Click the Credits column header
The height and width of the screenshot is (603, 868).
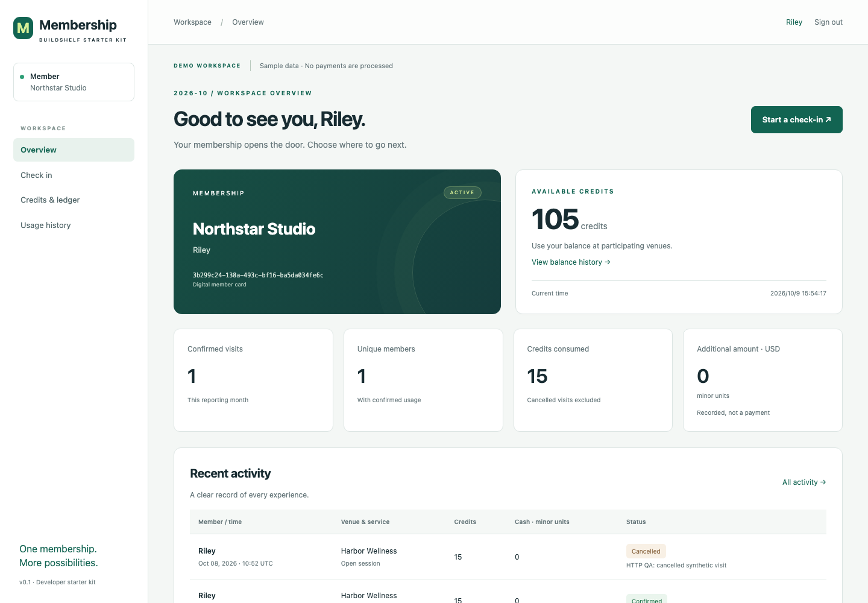pyautogui.click(x=465, y=522)
